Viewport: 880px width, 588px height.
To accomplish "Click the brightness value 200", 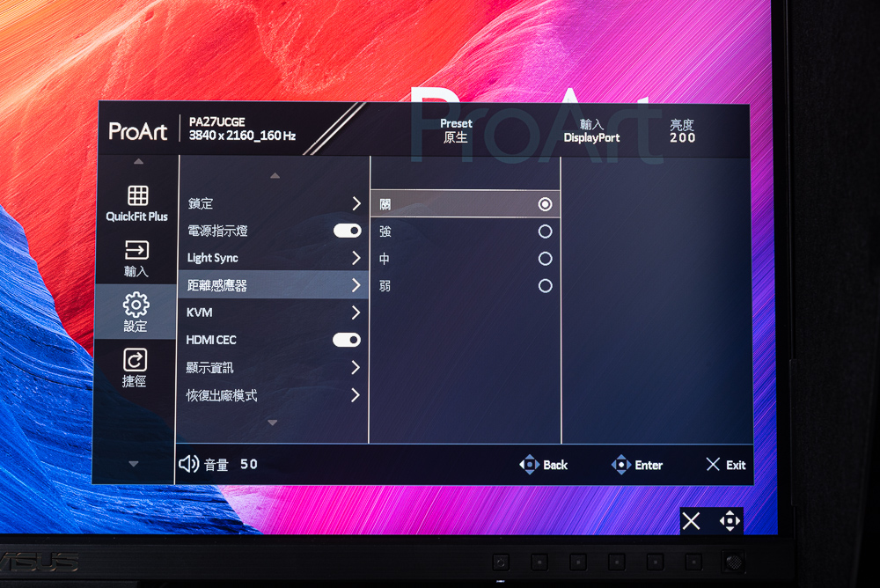I will 683,137.
